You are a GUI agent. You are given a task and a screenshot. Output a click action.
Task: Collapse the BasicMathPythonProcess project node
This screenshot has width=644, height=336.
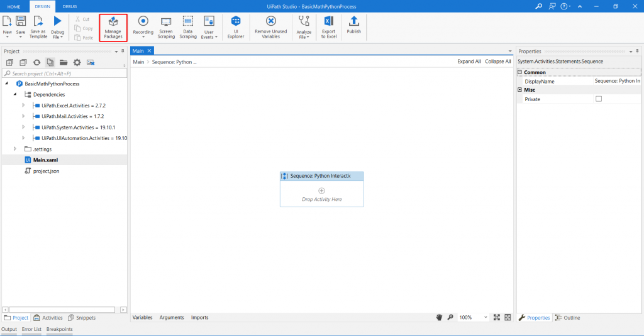point(6,84)
